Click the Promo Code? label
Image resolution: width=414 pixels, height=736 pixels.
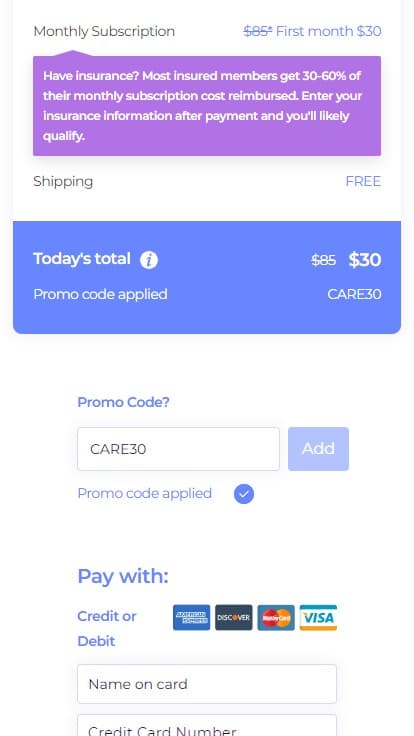[x=123, y=402]
